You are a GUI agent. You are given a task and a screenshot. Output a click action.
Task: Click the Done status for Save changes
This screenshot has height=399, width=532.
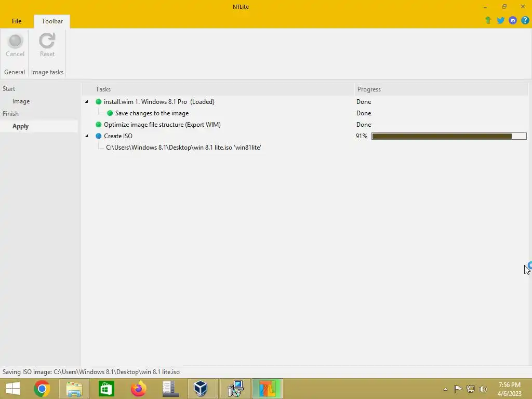coord(364,113)
